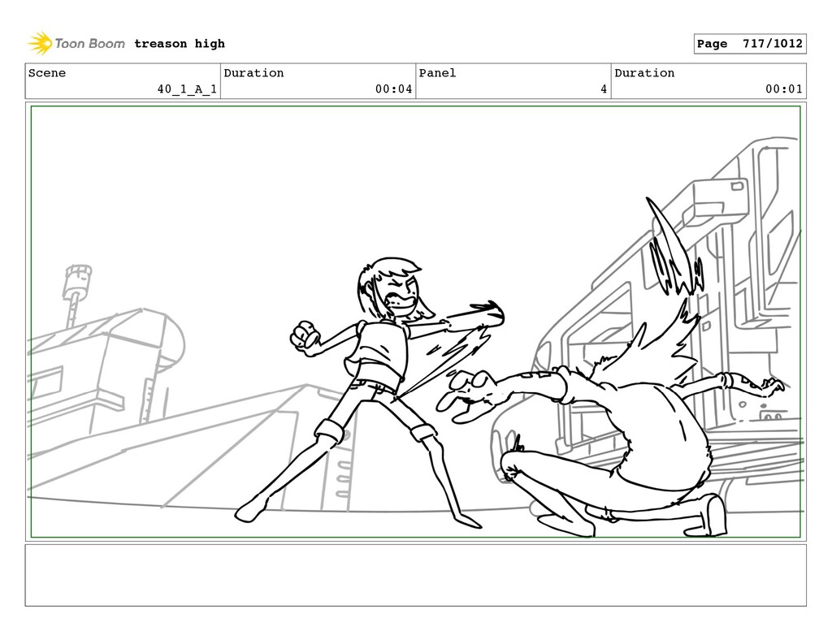Click the Duration label beside scene number
This screenshot has height=644, width=832.
[x=253, y=73]
